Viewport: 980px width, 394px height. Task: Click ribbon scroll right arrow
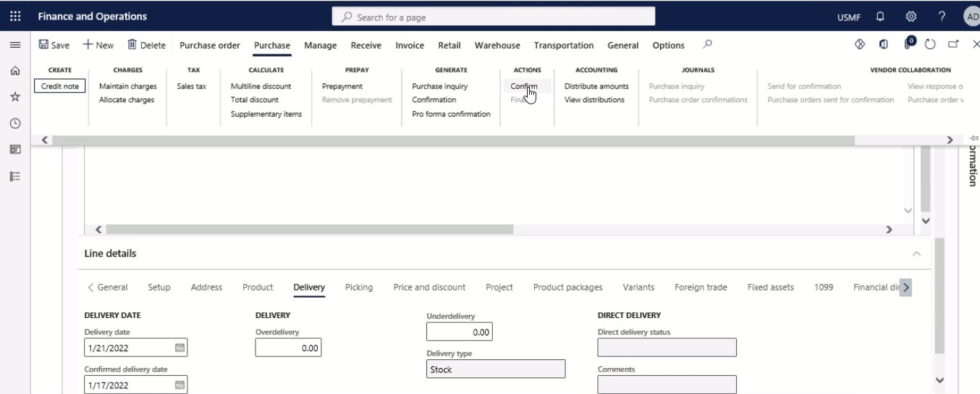click(950, 139)
